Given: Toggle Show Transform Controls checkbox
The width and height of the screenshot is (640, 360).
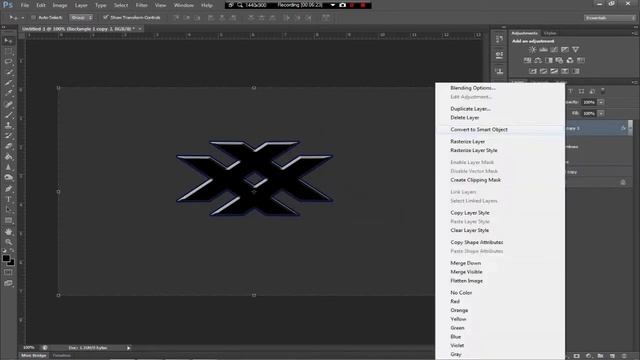Looking at the screenshot, I should [106, 17].
